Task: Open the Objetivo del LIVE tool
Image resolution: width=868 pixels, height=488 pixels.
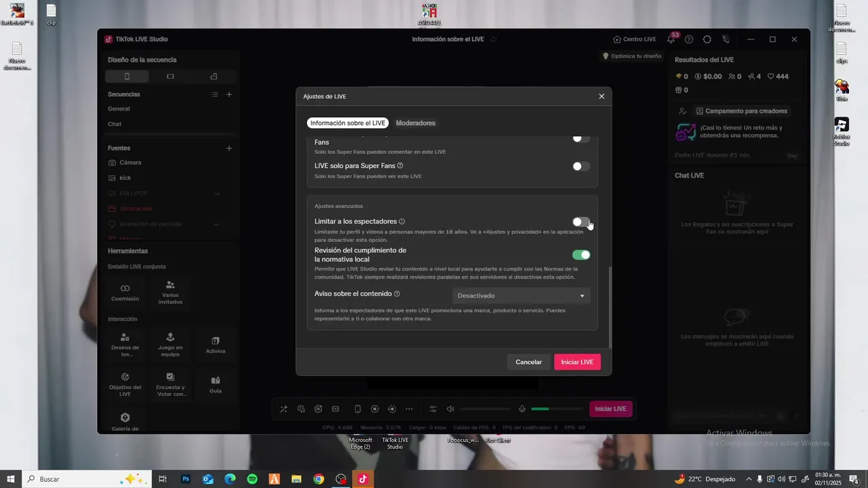Action: click(125, 384)
